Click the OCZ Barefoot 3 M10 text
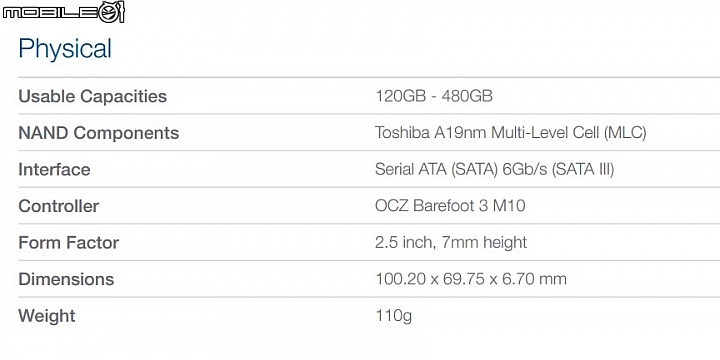The height and width of the screenshot is (360, 720). 450,206
